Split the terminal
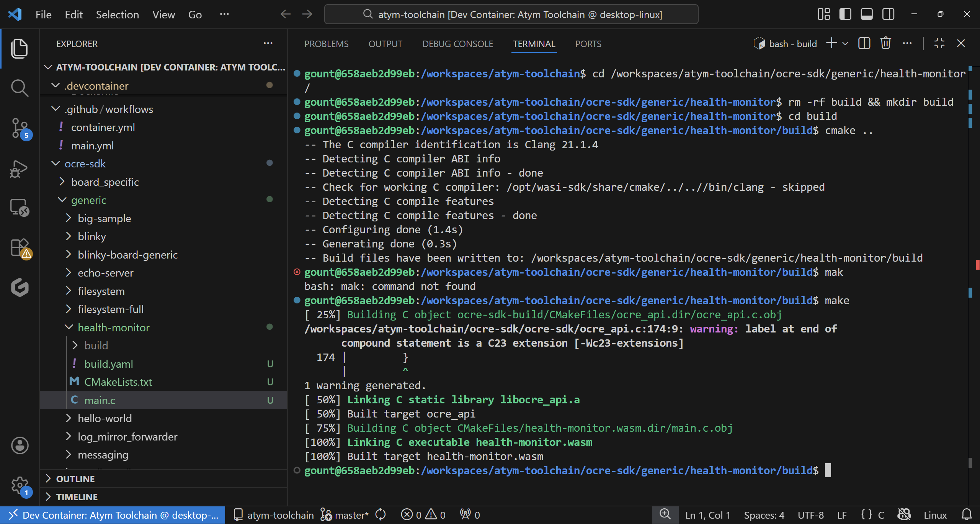This screenshot has height=524, width=980. 864,43
